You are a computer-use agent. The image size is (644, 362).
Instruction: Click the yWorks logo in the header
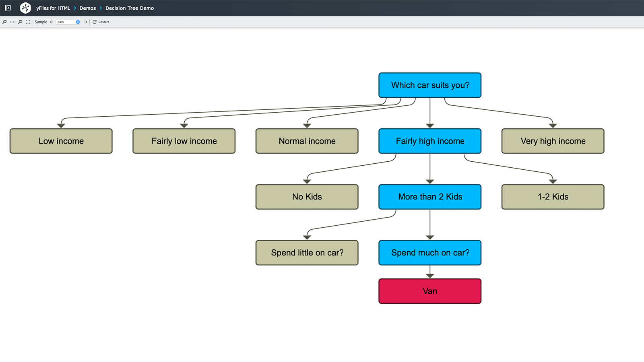25,8
